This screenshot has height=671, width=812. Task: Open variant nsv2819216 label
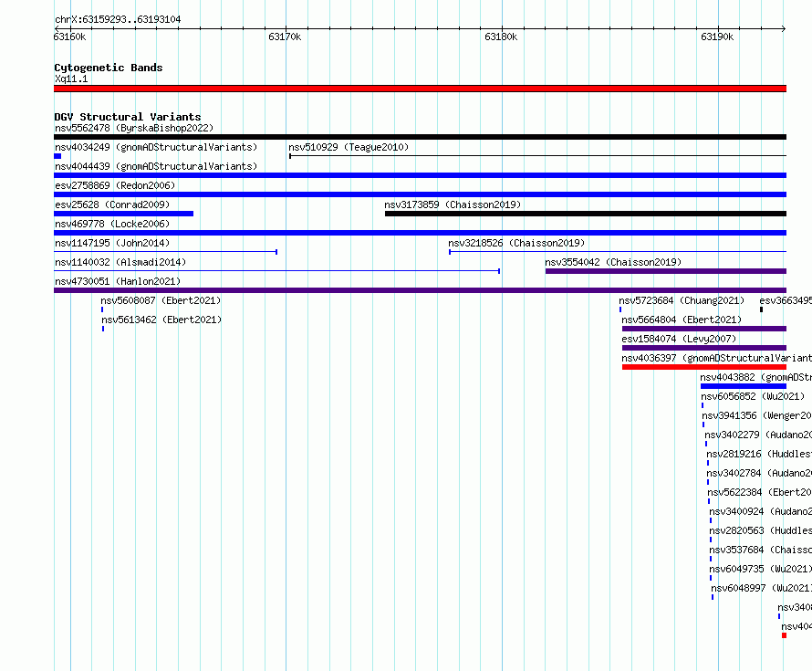click(x=759, y=454)
